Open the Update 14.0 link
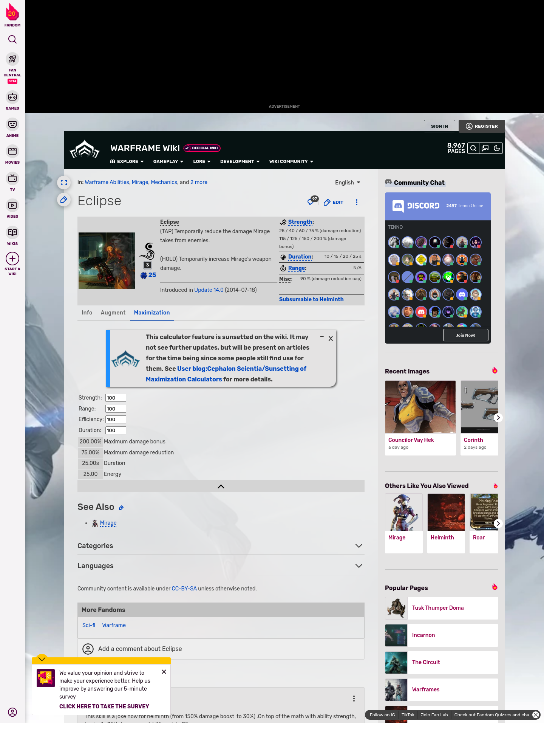544x756 pixels. pos(209,290)
